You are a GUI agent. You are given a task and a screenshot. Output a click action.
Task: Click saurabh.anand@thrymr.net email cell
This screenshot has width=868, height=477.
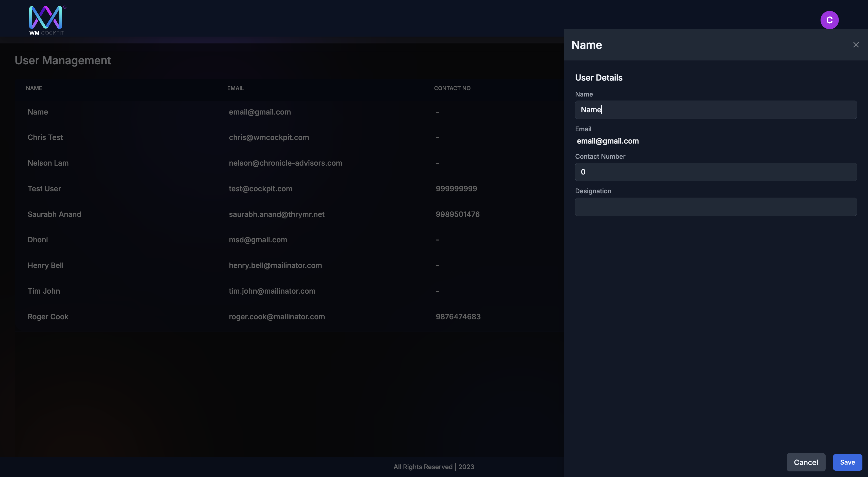click(276, 214)
